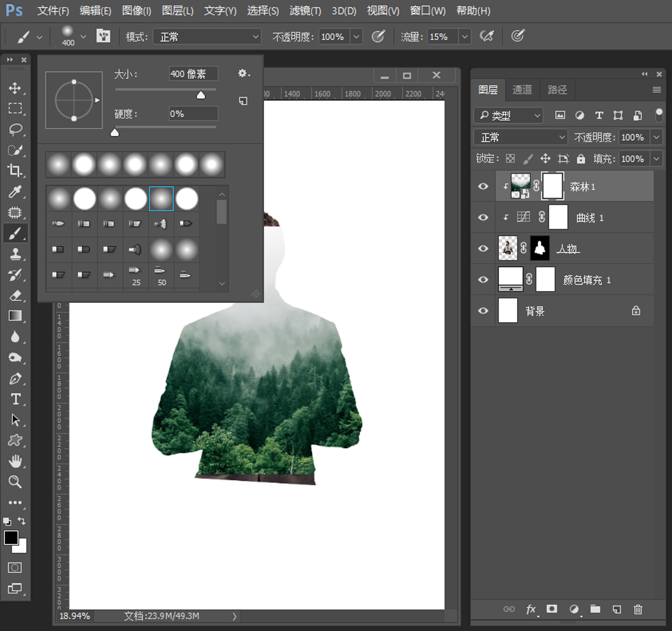Toggle visibility of 曲线 1 layer
The height and width of the screenshot is (631, 672).
483,217
